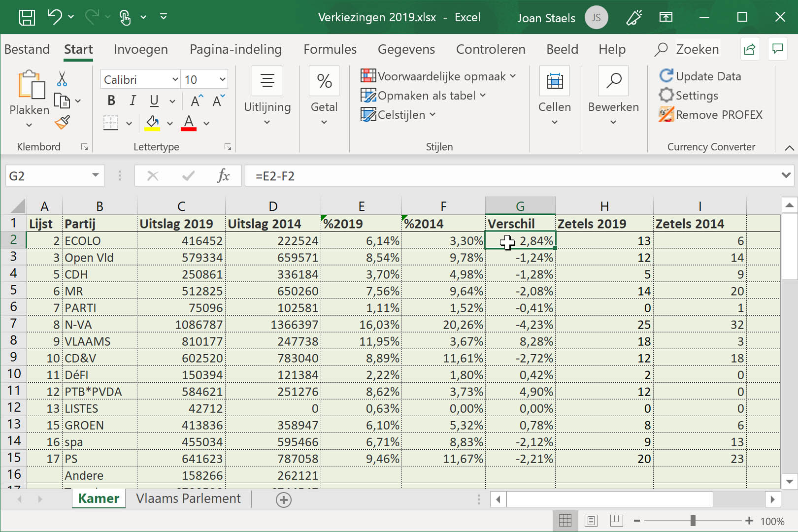Open Name Box dropdown arrow
798x532 pixels.
(96, 175)
